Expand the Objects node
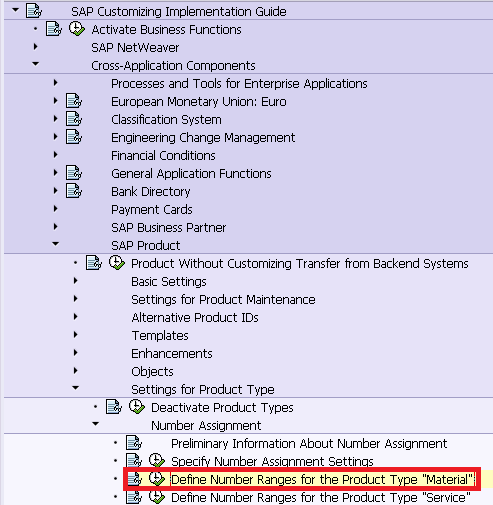Screen dimensions: 493x505 click(76, 371)
